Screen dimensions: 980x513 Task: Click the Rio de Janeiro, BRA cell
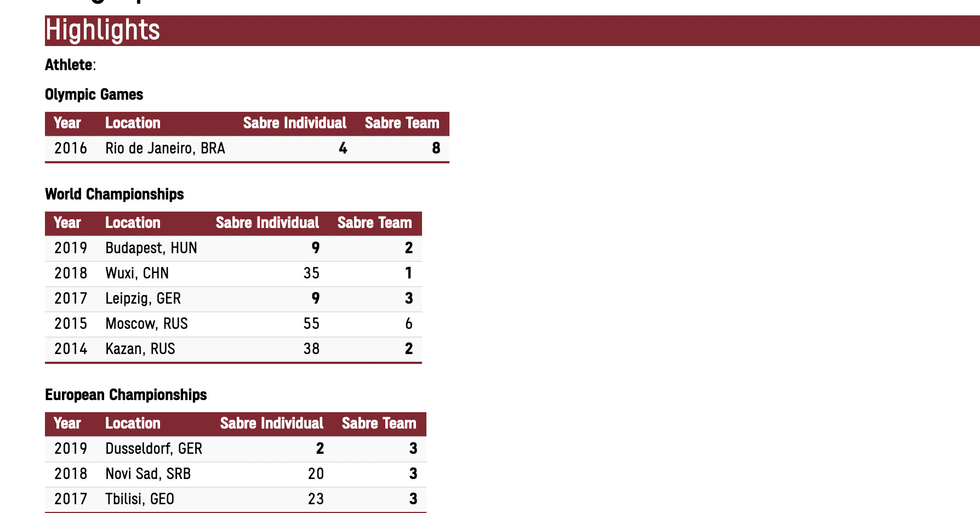165,149
